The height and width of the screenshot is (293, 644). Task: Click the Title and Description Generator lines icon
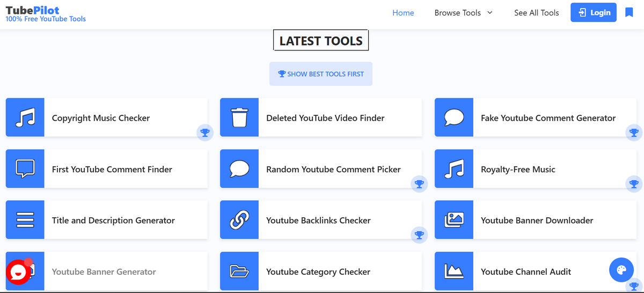coord(25,220)
